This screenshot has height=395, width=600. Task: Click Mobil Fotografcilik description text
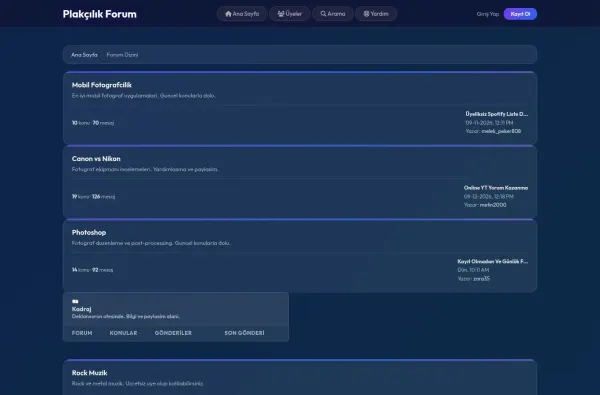pyautogui.click(x=144, y=96)
